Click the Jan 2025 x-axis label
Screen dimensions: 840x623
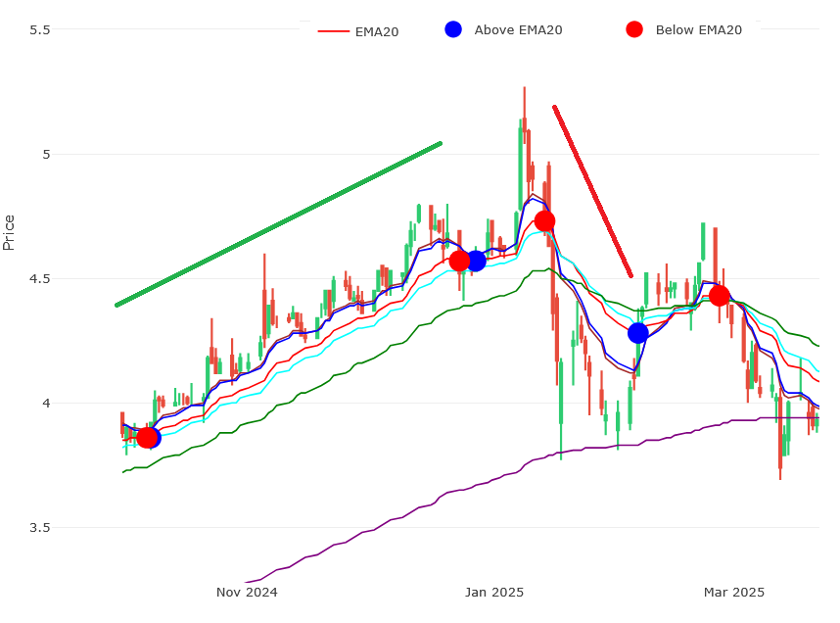[x=494, y=592]
